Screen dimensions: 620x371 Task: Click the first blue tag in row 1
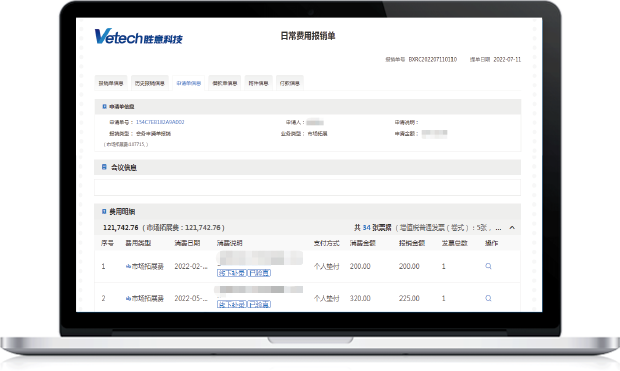(x=232, y=273)
